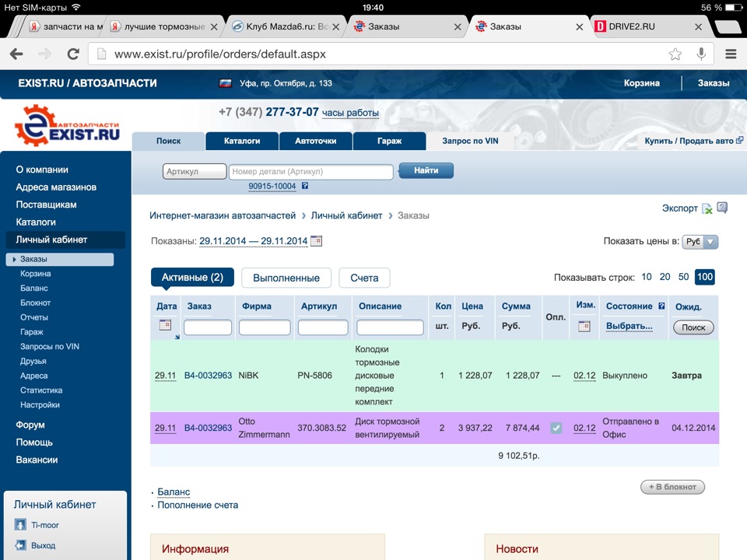
Task: Toggle the paid checkbox for Otto Zimmermann order
Action: (556, 428)
